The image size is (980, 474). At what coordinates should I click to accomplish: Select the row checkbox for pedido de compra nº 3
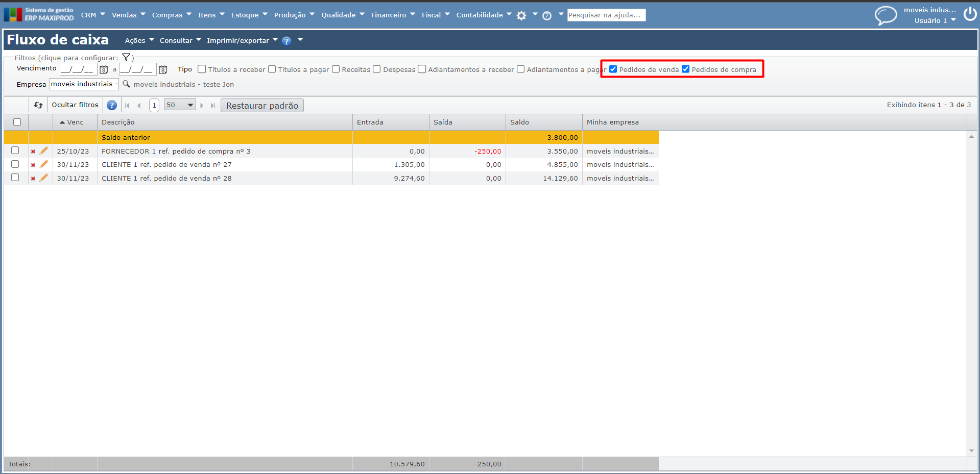pyautogui.click(x=15, y=151)
